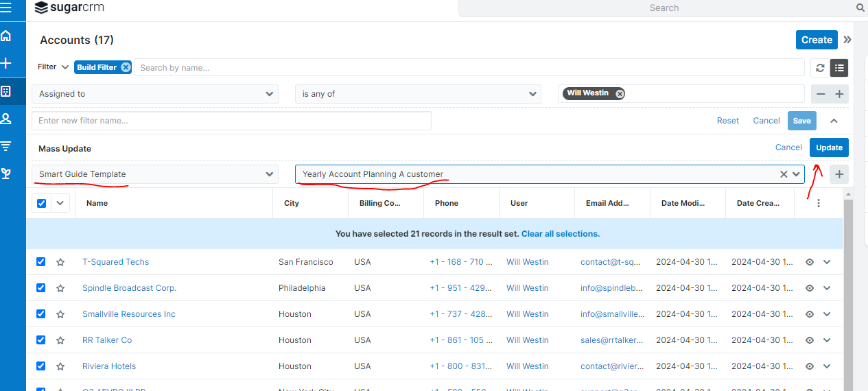868x391 pixels.
Task: Click the Clear all selections link
Action: pyautogui.click(x=560, y=234)
